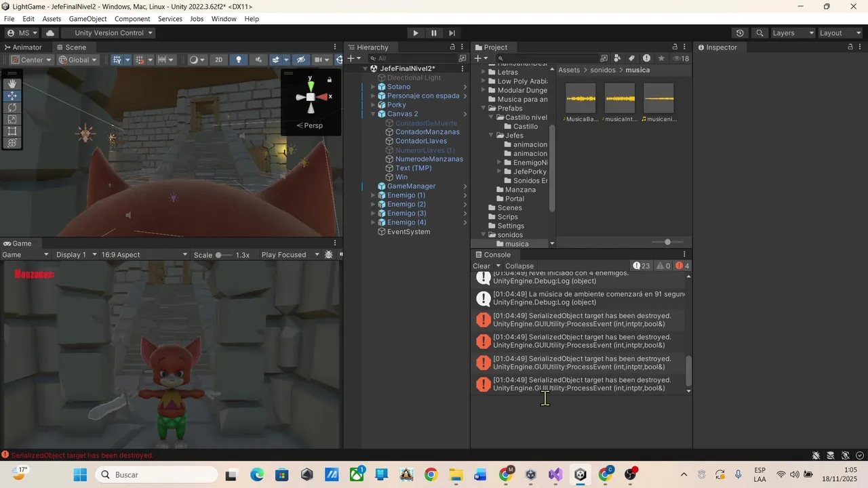Screen dimensions: 868x488
Task: Click sonidos in Project breadcrumb
Action: point(603,70)
